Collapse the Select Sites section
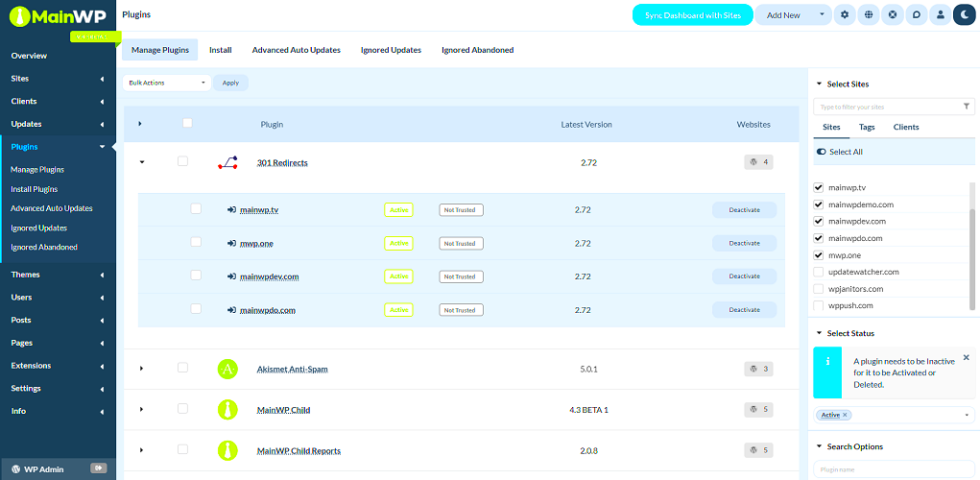The width and height of the screenshot is (980, 480). [x=820, y=84]
